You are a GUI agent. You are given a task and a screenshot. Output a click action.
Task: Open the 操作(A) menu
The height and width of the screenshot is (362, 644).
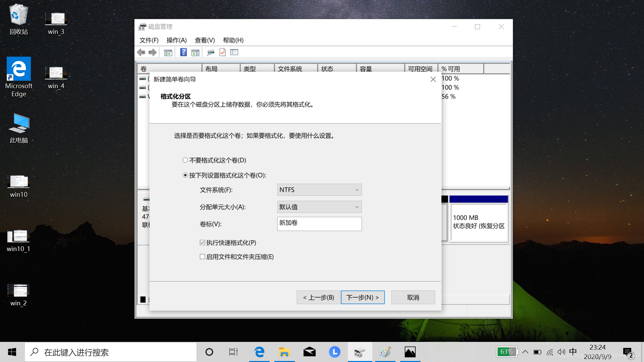[x=176, y=40]
